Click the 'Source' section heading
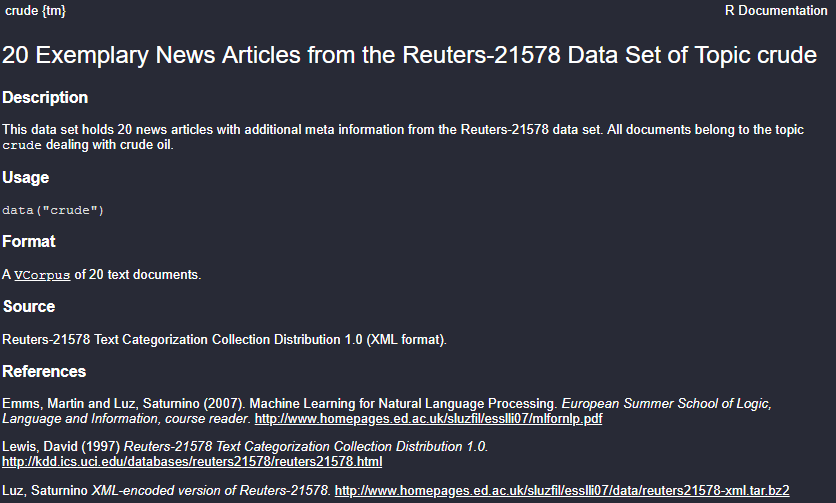Screen dimensions: 836x503 point(29,307)
